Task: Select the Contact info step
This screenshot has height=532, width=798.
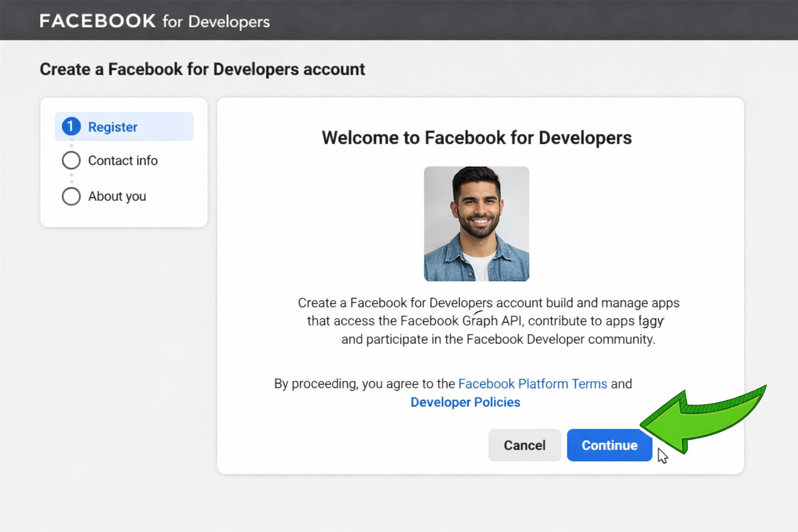Action: pyautogui.click(x=110, y=161)
